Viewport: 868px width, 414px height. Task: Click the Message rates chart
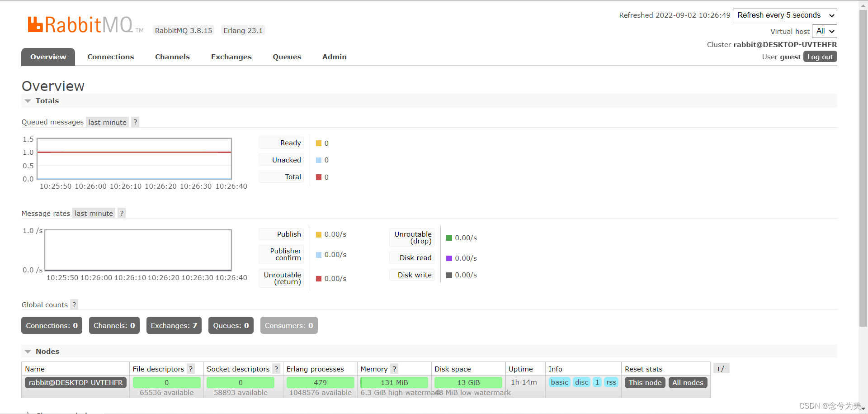[138, 250]
